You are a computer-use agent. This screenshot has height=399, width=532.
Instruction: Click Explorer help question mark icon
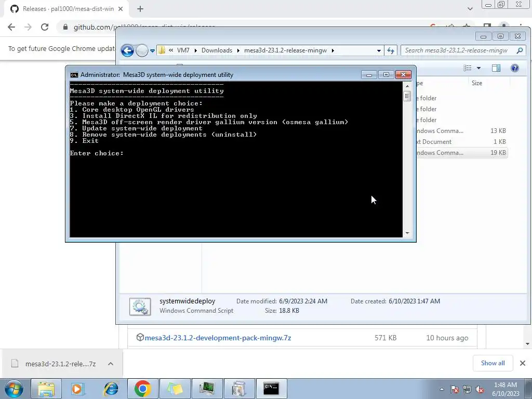pyautogui.click(x=515, y=68)
